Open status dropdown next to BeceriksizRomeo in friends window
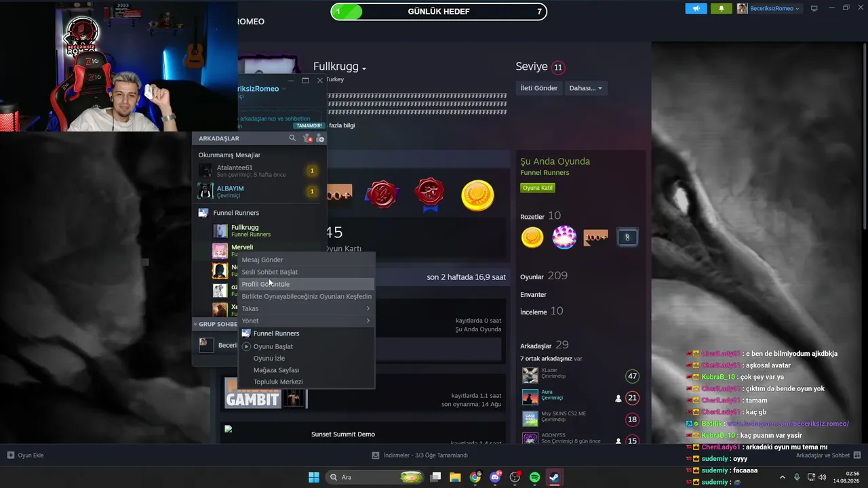The image size is (868, 488). 283,89
